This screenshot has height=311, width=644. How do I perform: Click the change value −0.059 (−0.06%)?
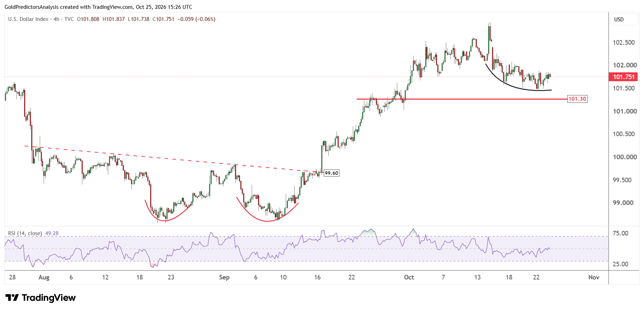196,19
